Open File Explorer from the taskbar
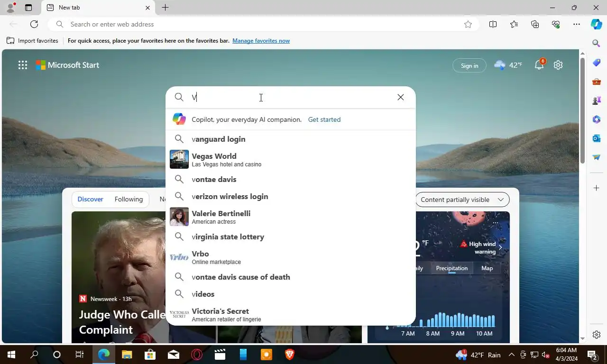 pos(127,355)
